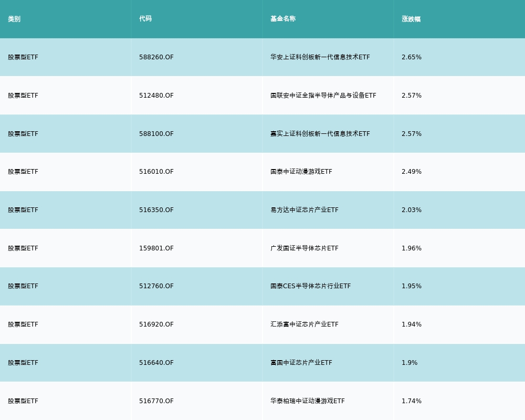
Task: Click 股票型ETF in the 516010.OF row
Action: (x=23, y=172)
